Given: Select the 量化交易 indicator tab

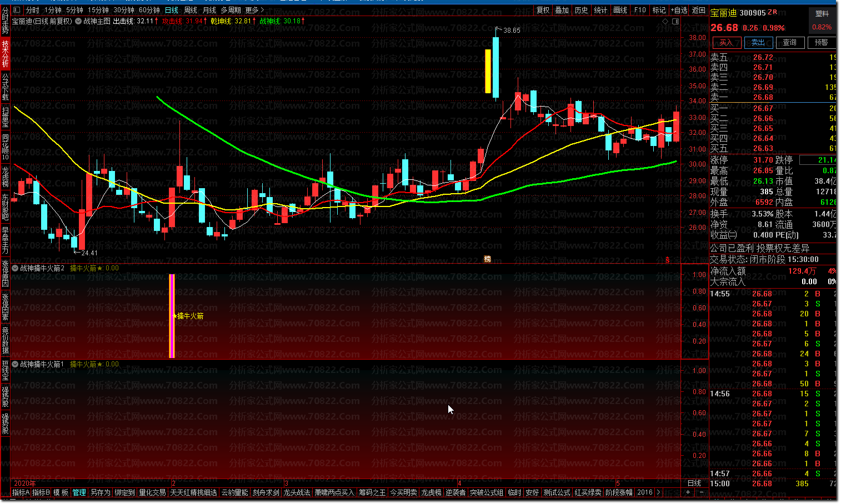Looking at the screenshot, I should coord(152,492).
